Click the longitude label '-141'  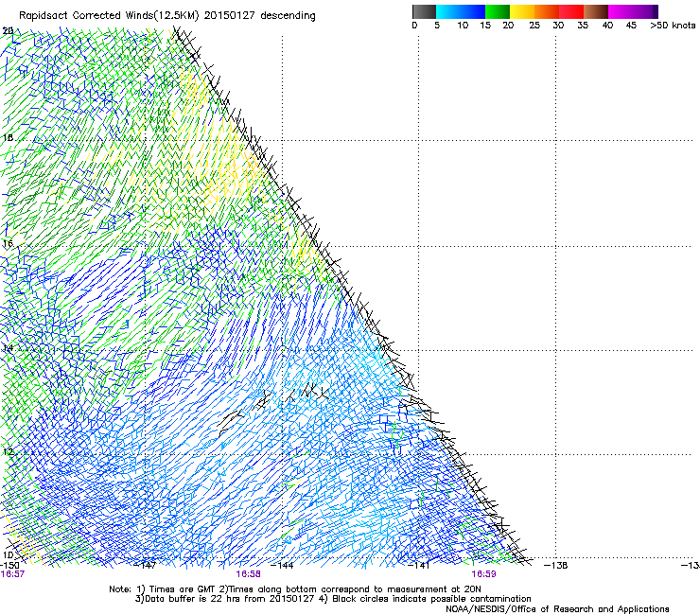point(419,566)
